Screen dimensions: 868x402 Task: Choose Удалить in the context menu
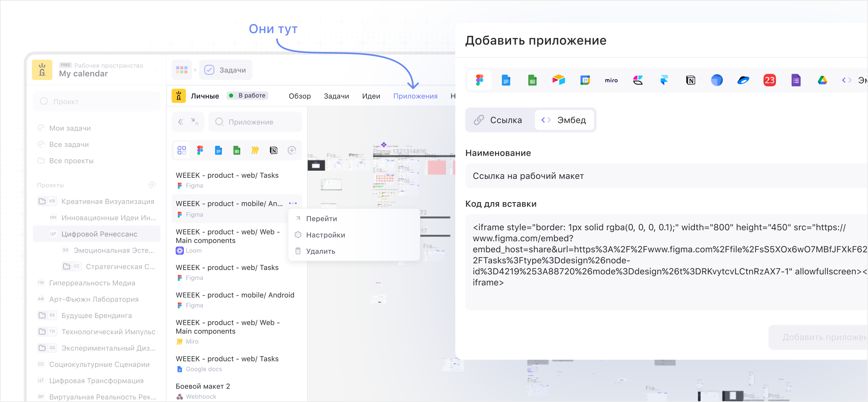coord(354,251)
